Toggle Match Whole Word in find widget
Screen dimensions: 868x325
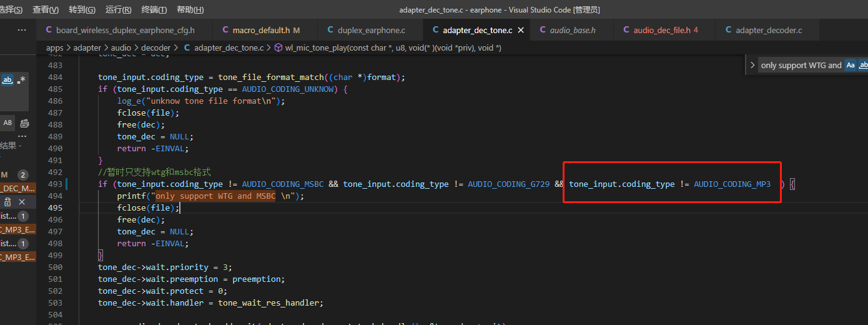tap(863, 65)
